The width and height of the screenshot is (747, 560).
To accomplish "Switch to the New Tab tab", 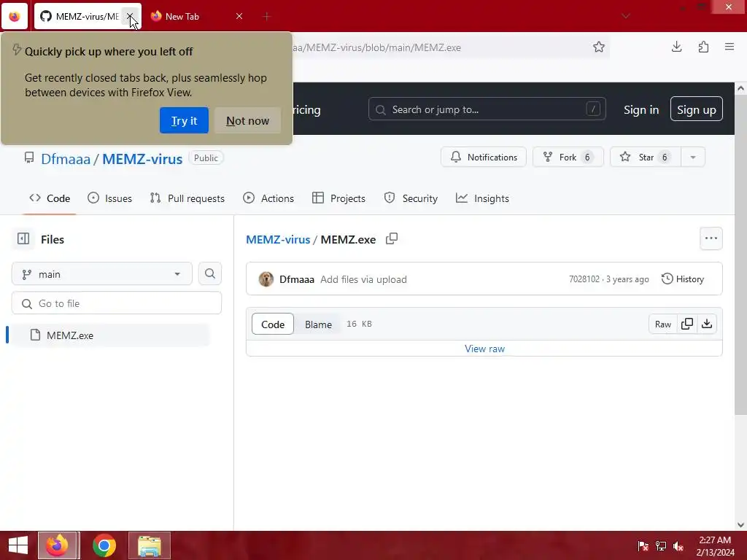I will coord(182,16).
